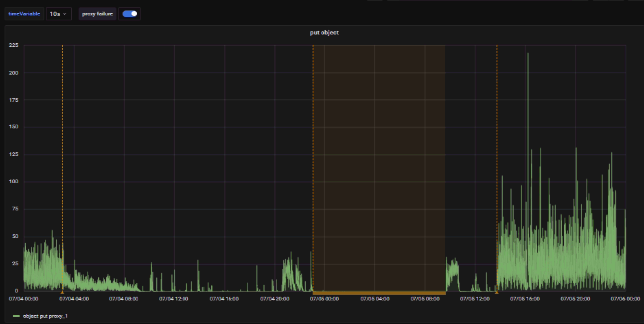Click the green legend color swatch
Viewport: 644px width, 324px height.
point(16,316)
